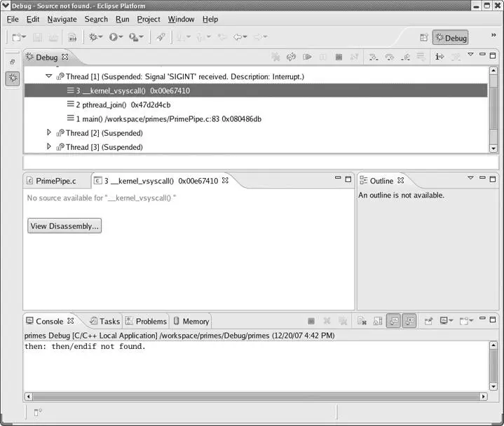Toggle instruction stepping mode in Debug view
Viewport: 504px width, 426px height.
point(440,57)
